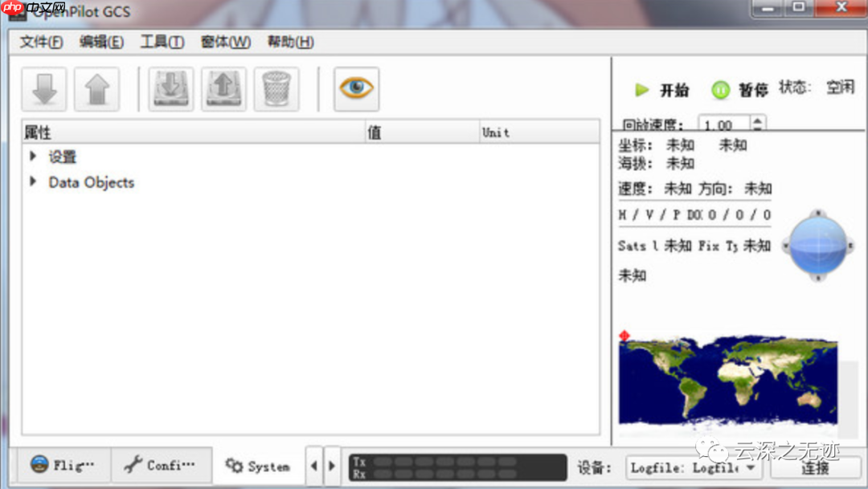868x489 pixels.
Task: Open the 工具(T) menu
Action: click(162, 42)
